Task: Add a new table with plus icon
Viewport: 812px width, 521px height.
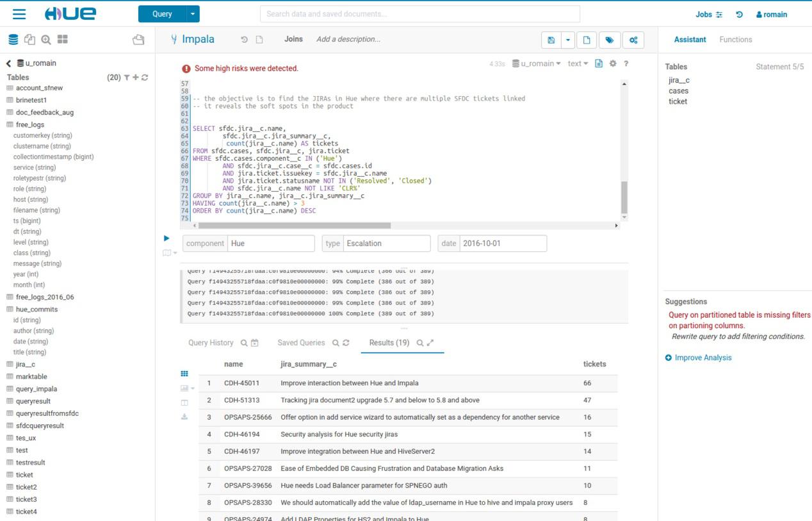Action: click(136, 78)
